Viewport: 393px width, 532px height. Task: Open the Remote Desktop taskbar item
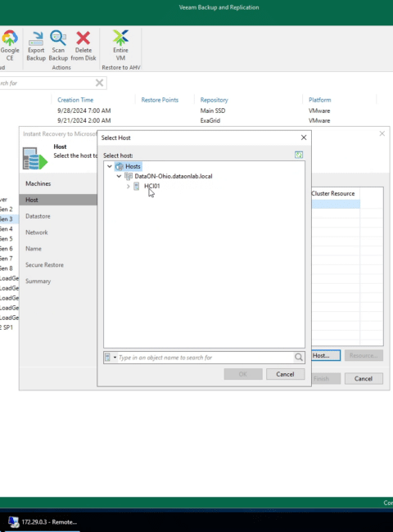click(x=43, y=522)
